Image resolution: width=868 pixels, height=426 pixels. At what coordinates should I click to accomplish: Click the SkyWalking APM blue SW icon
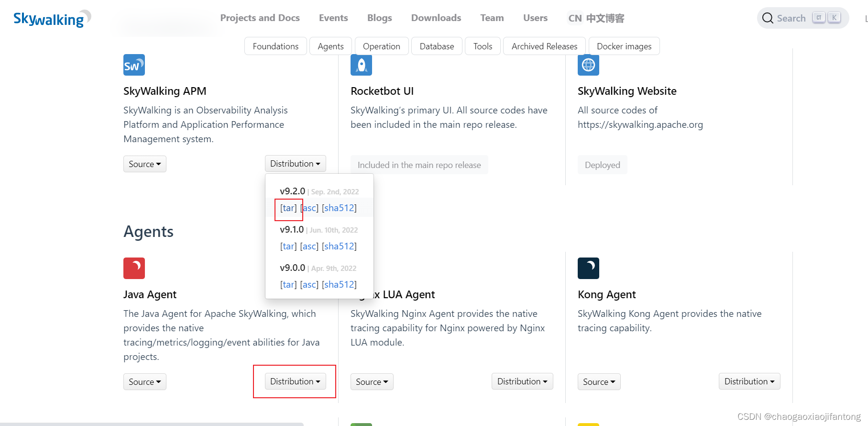pos(134,65)
